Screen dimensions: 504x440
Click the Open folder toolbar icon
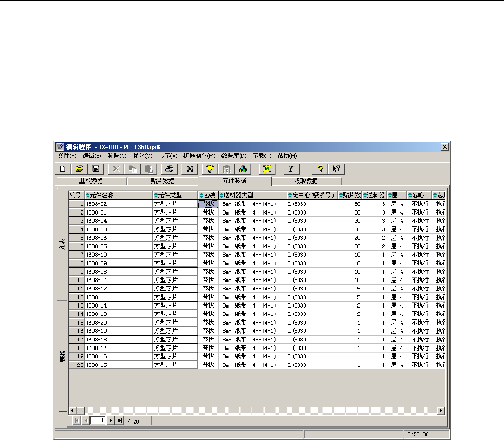79,169
